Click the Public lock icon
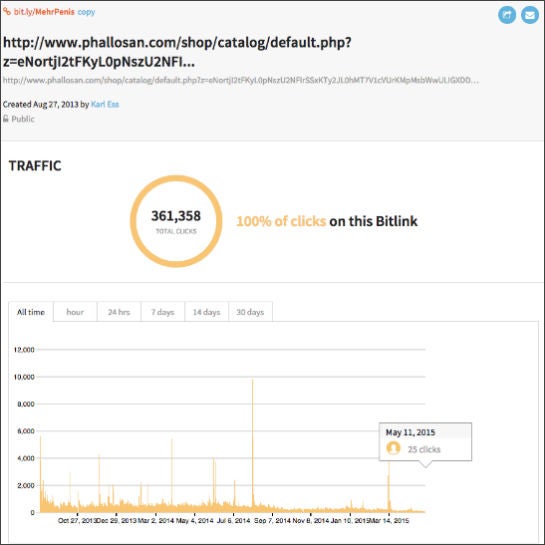Image resolution: width=545 pixels, height=545 pixels. click(x=6, y=119)
